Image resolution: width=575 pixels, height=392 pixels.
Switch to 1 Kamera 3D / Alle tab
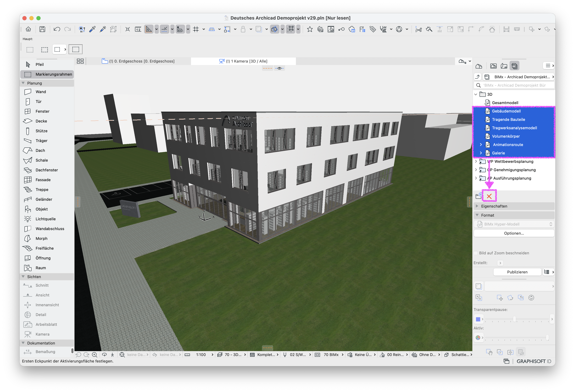[x=243, y=61]
